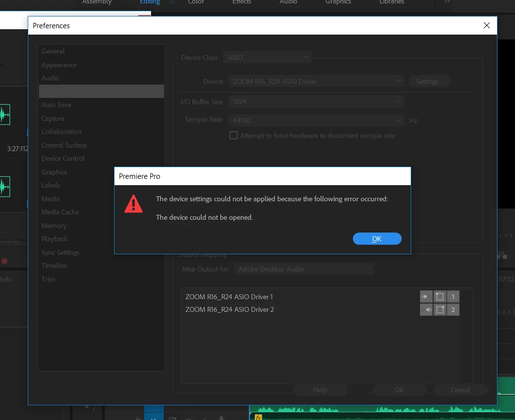Open the Info panel tab
Image resolution: width=515 pixels, height=420 pixels.
tap(6, 279)
